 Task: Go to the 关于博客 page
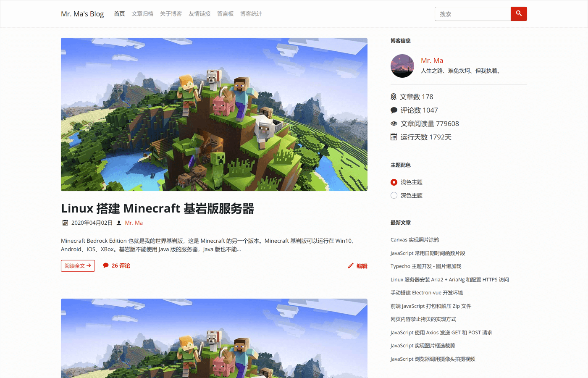[171, 14]
